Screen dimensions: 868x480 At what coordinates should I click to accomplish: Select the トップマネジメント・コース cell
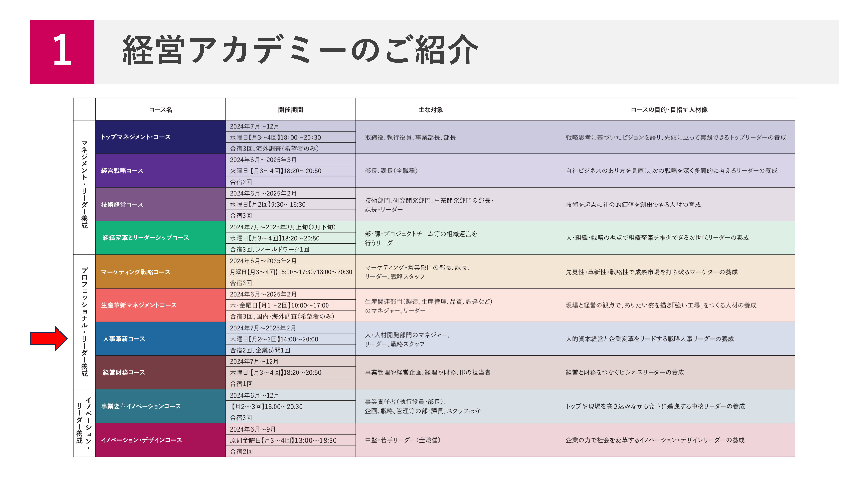click(x=160, y=137)
